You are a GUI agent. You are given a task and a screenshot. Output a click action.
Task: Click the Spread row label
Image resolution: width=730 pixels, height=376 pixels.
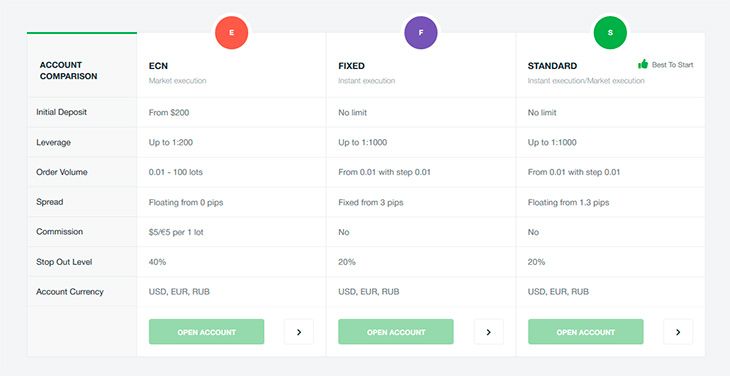(x=49, y=202)
